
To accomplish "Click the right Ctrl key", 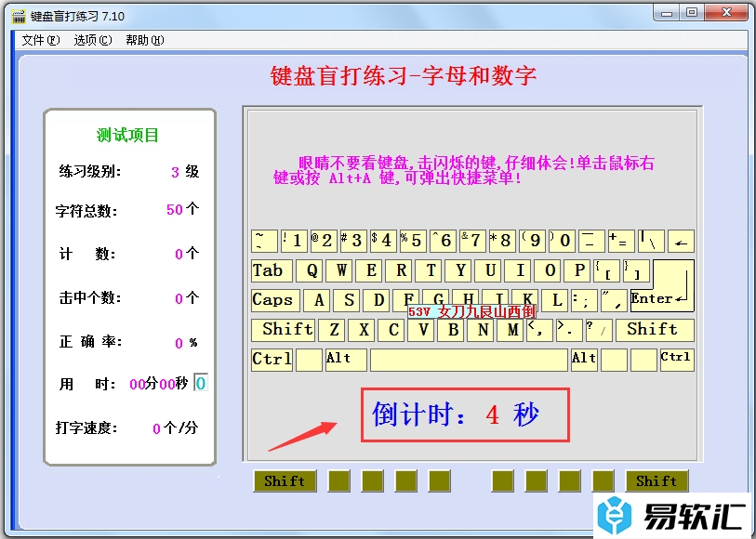I will 677,360.
